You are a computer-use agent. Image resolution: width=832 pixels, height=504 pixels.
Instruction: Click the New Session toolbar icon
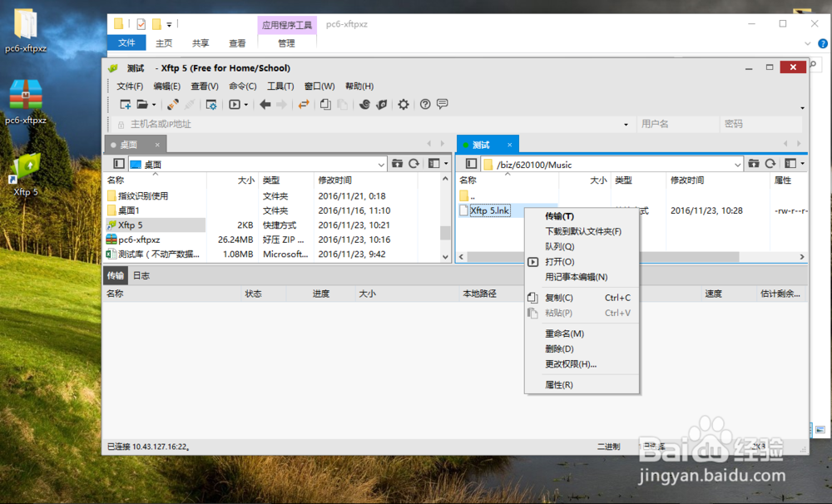[126, 105]
